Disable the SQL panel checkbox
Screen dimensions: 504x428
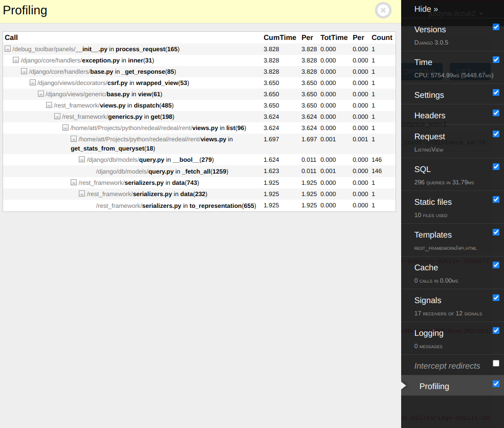[495, 167]
